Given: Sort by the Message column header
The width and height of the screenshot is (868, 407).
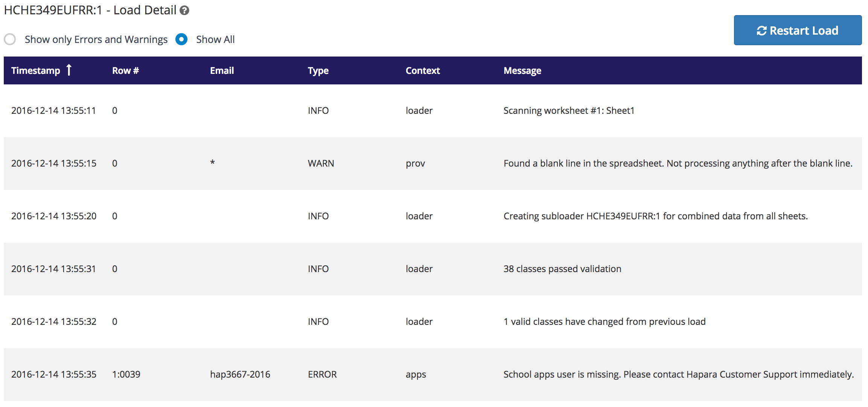Looking at the screenshot, I should [x=522, y=70].
